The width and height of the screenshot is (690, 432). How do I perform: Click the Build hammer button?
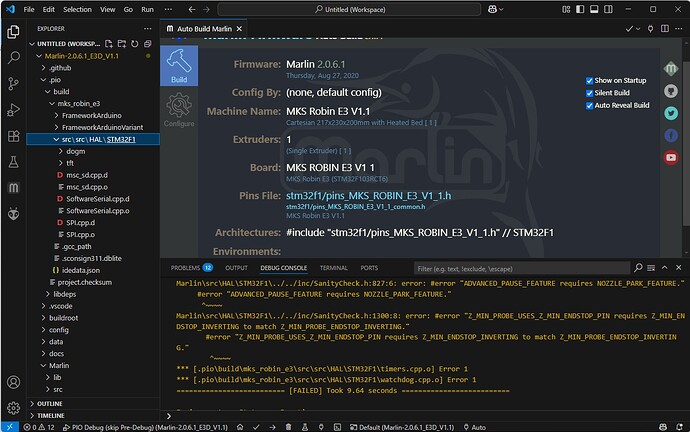point(179,66)
